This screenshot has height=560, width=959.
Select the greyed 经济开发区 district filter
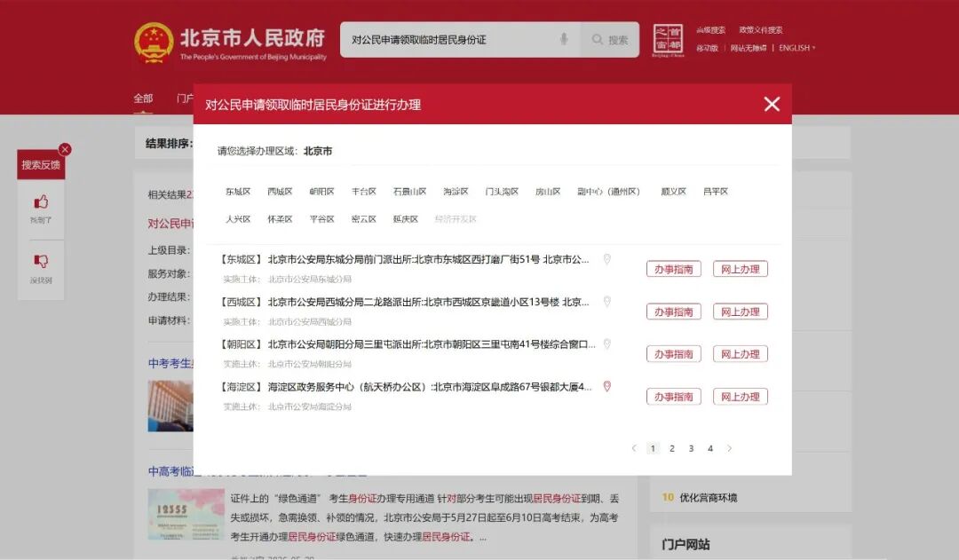pyautogui.click(x=456, y=219)
